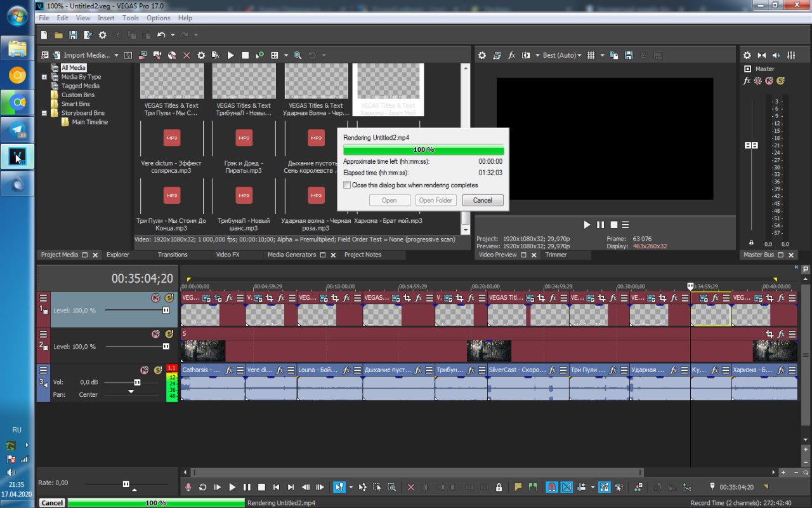Click the Record microphone icon in transport
This screenshot has width=812, height=508.
point(188,487)
